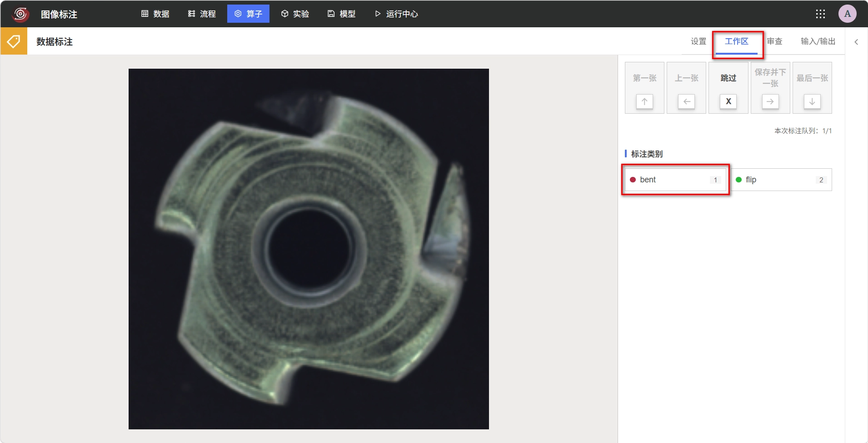The height and width of the screenshot is (443, 868).
Task: Click the left arrow under 上一张
Action: pos(687,101)
